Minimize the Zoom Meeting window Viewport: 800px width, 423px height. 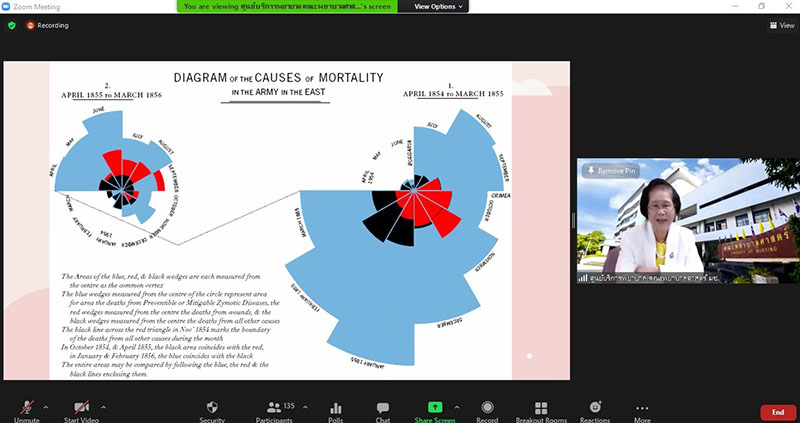735,6
